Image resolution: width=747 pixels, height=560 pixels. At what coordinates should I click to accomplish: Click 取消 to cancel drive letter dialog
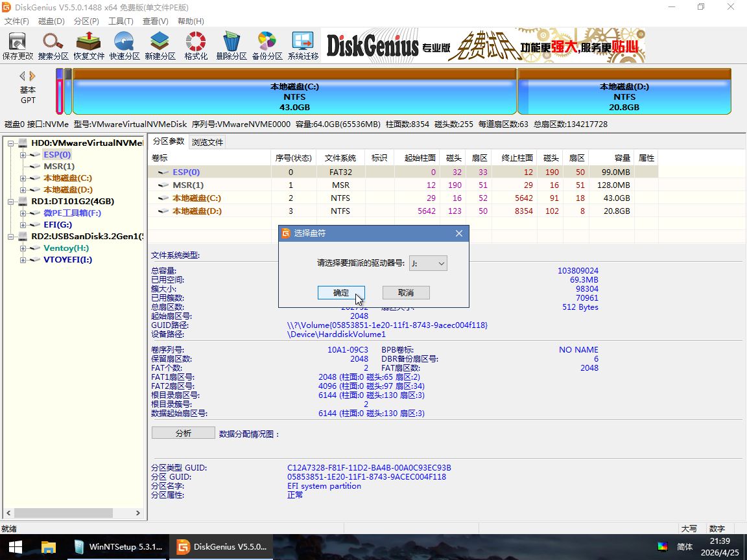coord(406,293)
